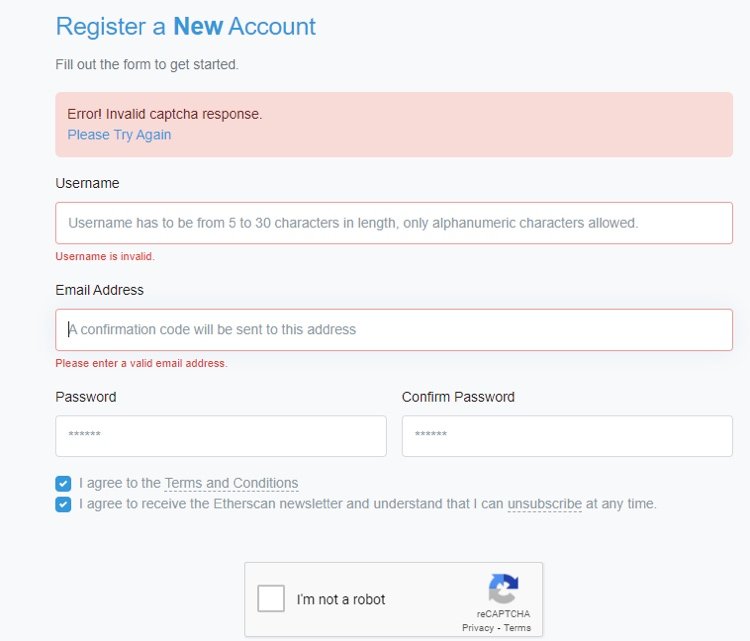Image resolution: width=750 pixels, height=641 pixels.
Task: Select the Password input box
Action: [221, 436]
